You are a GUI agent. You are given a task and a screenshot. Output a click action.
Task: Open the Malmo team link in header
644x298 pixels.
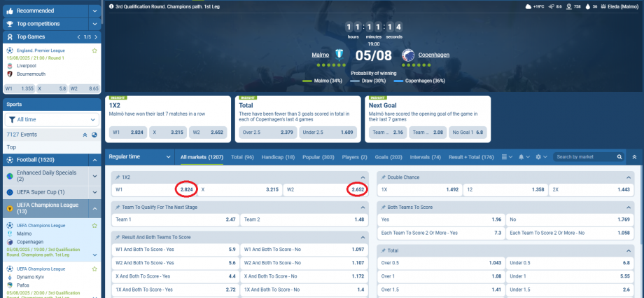pos(321,55)
